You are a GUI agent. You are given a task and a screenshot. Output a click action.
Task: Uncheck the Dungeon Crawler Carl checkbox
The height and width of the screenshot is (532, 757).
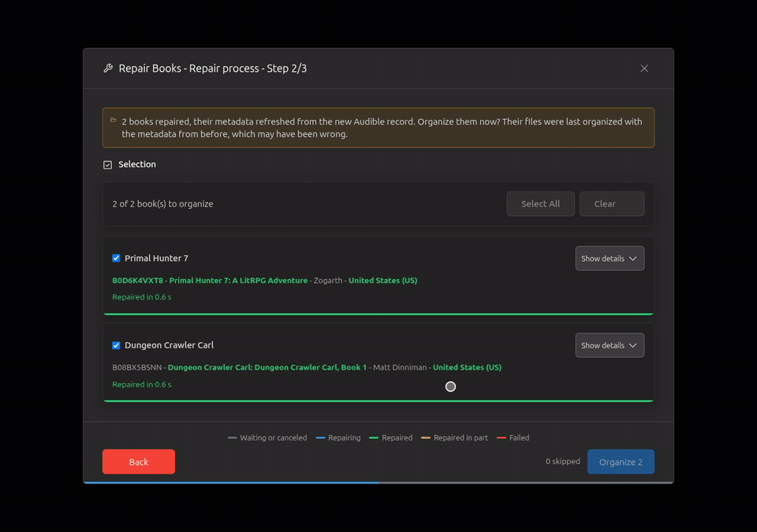116,345
